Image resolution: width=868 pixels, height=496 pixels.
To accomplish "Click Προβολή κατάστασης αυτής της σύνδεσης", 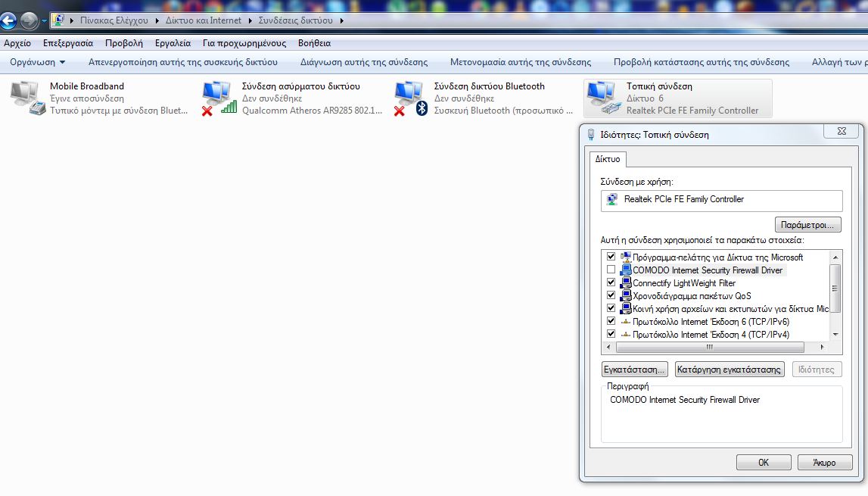I will tap(702, 62).
